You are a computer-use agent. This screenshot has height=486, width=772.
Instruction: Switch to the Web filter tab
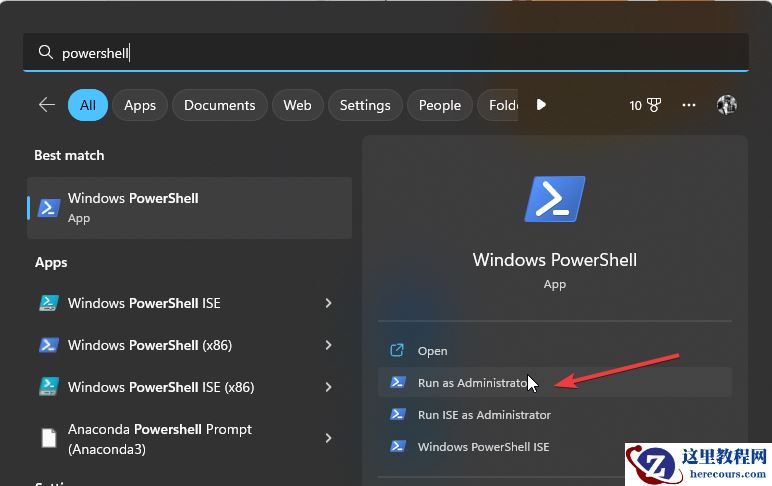(297, 105)
